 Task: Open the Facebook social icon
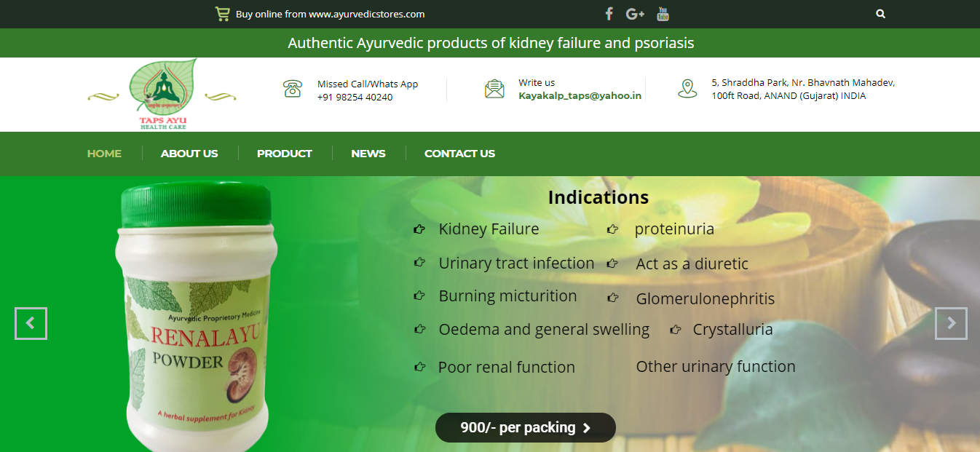609,14
